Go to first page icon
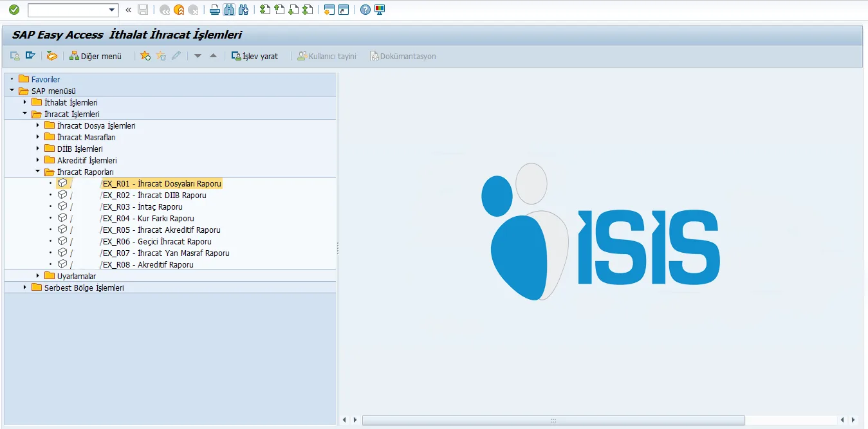The width and height of the screenshot is (868, 429). [x=265, y=10]
